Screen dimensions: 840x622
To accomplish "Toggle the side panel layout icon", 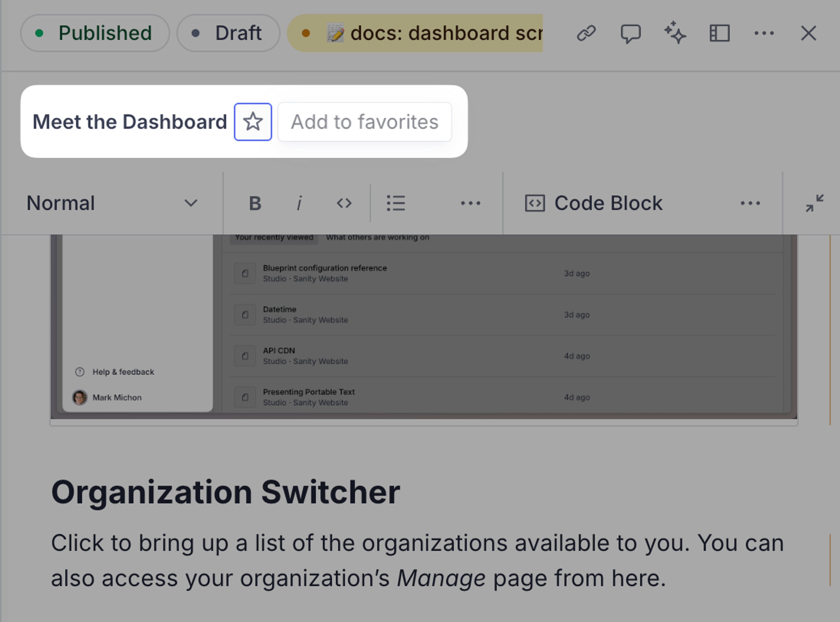I will click(x=719, y=33).
